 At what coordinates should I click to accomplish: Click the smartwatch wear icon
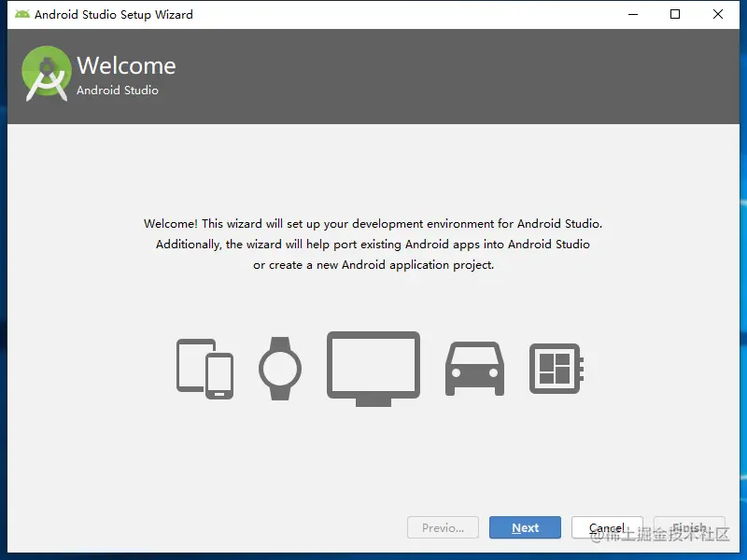click(280, 369)
